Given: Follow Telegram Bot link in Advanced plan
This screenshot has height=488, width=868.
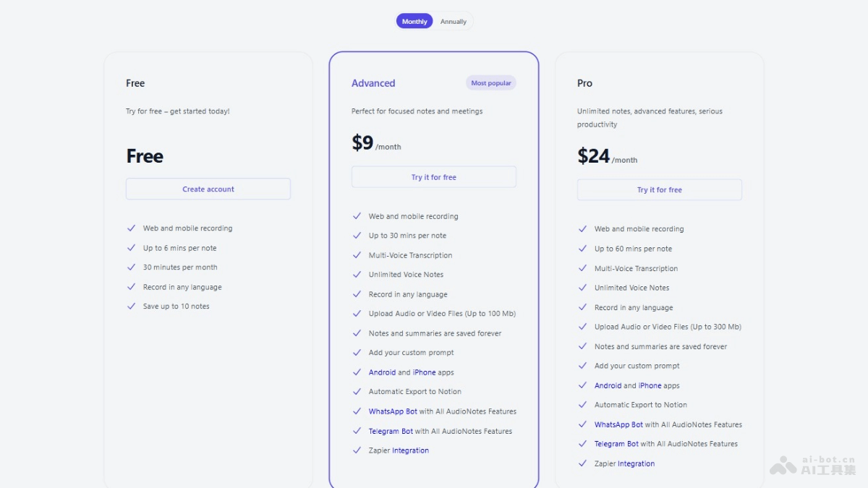Looking at the screenshot, I should click(x=391, y=431).
